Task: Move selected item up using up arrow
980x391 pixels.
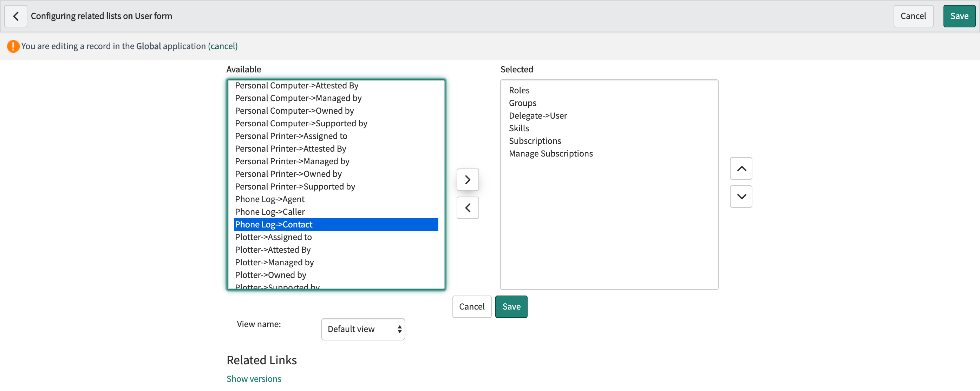Action: (x=741, y=168)
